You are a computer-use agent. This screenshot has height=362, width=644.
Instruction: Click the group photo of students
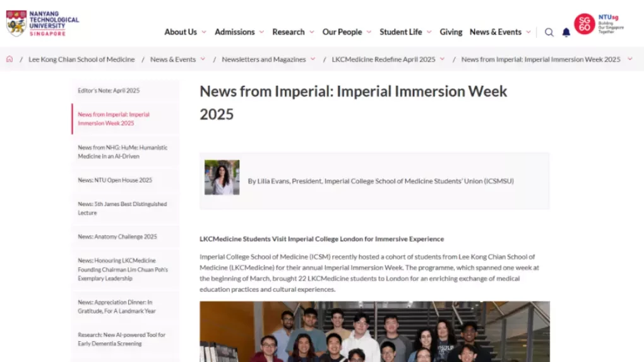(x=374, y=332)
